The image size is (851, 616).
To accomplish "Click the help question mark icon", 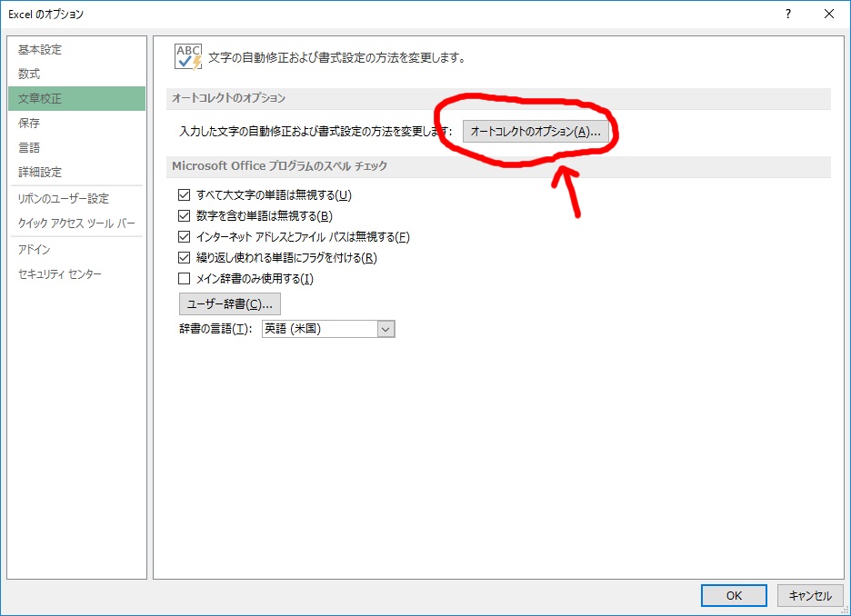I will point(788,15).
